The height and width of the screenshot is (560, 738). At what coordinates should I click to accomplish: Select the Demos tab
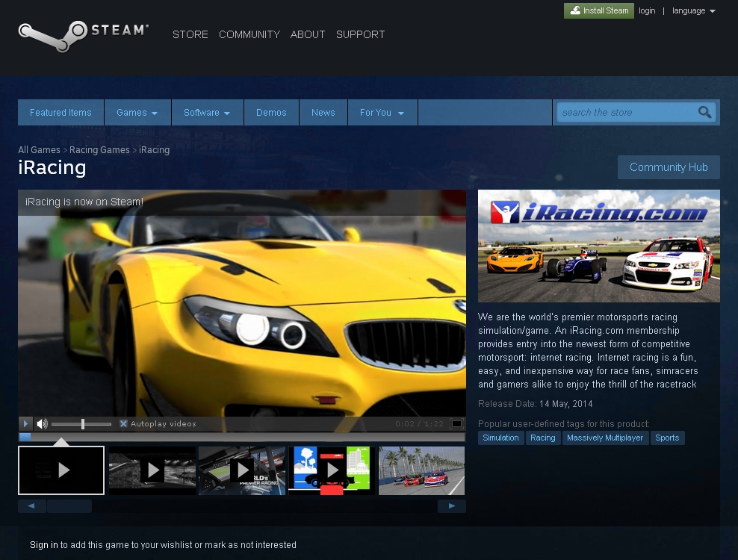pyautogui.click(x=271, y=113)
